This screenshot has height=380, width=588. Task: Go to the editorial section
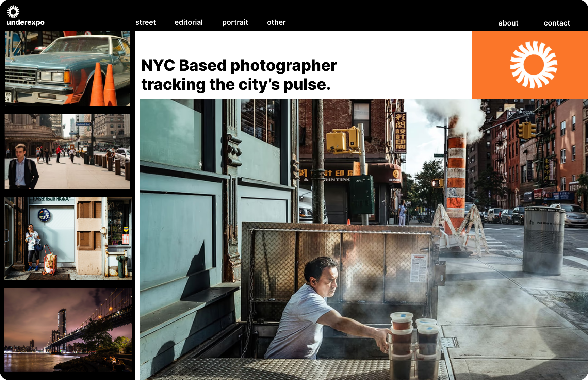click(189, 22)
